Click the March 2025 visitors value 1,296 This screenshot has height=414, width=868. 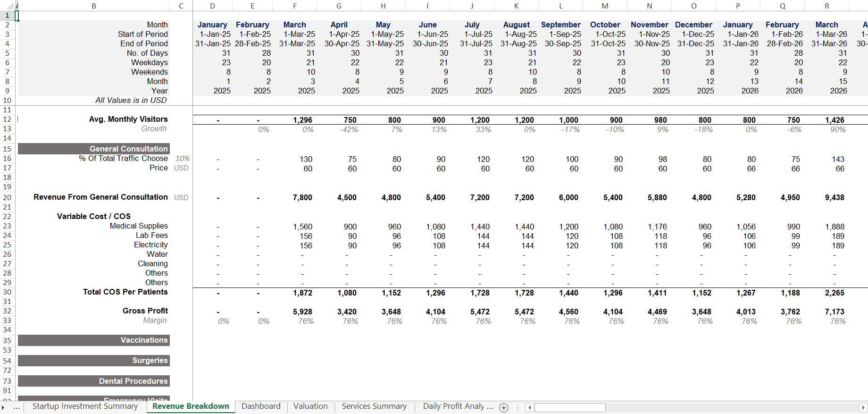click(x=302, y=120)
